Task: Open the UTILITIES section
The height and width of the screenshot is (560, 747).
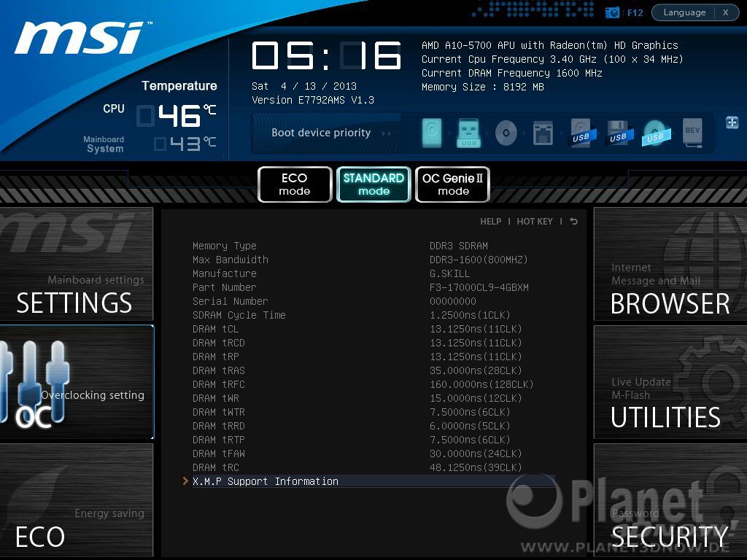Action: pyautogui.click(x=670, y=382)
